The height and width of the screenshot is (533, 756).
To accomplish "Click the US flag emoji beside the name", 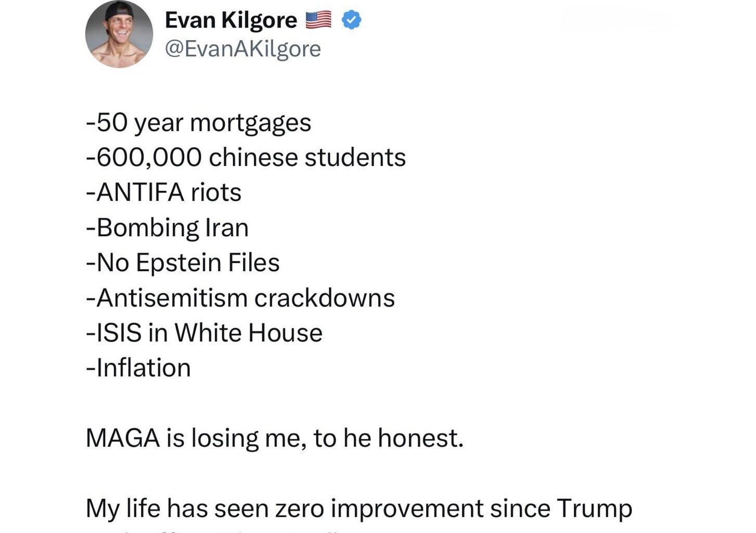I will tap(318, 20).
